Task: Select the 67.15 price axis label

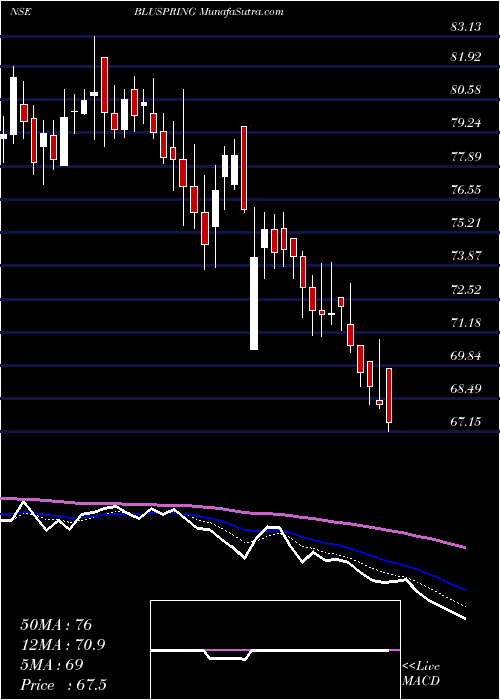Action: 466,421
